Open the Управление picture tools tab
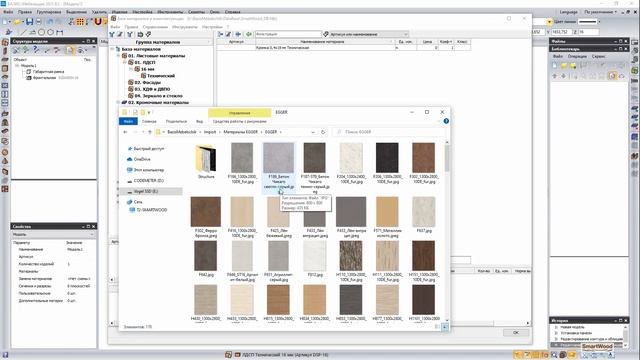The image size is (640, 360). [240, 113]
